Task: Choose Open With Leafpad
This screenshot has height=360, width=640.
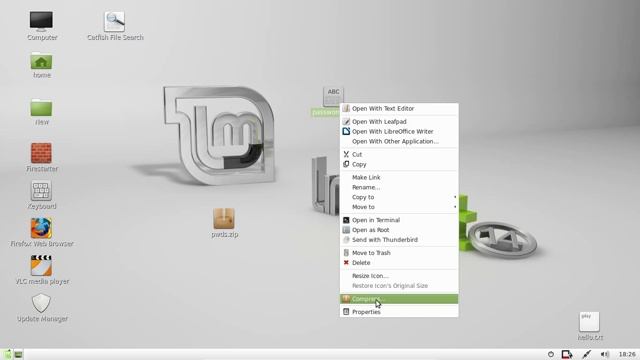Action: pos(399,122)
